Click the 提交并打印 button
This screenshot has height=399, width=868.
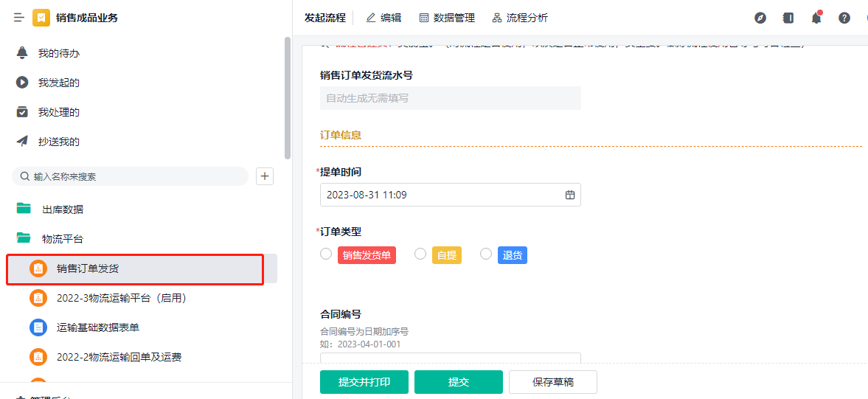point(364,382)
